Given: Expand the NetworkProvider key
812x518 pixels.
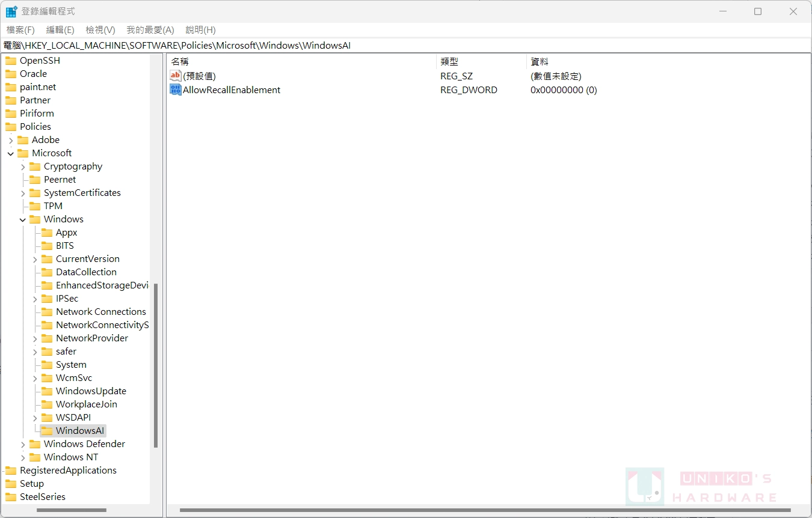Looking at the screenshot, I should (35, 338).
